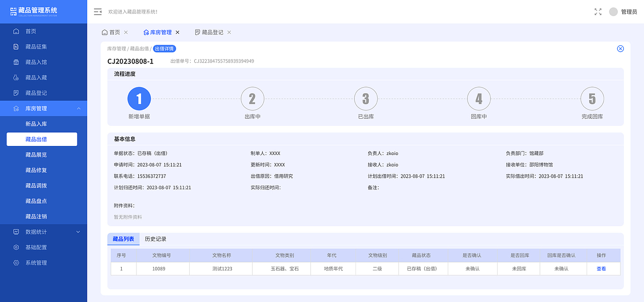Select the 藏品征集 document icon

15,46
